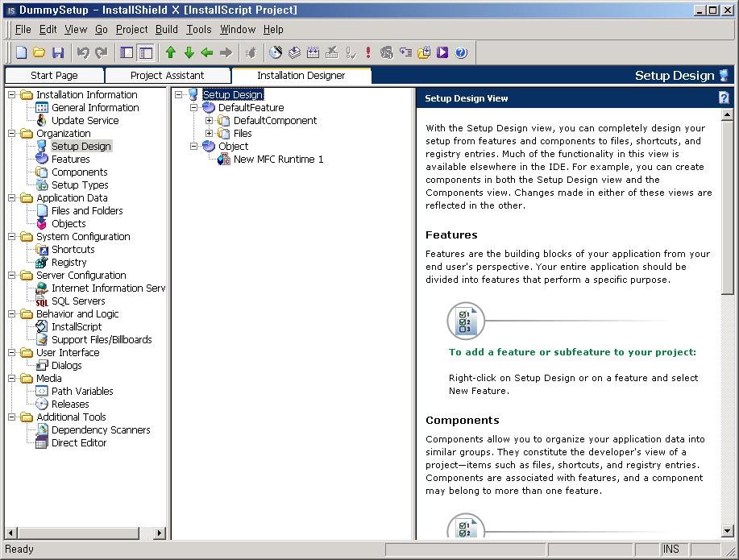739x560 pixels.
Task: Click the purple run/play toolbar icon
Action: pos(442,52)
